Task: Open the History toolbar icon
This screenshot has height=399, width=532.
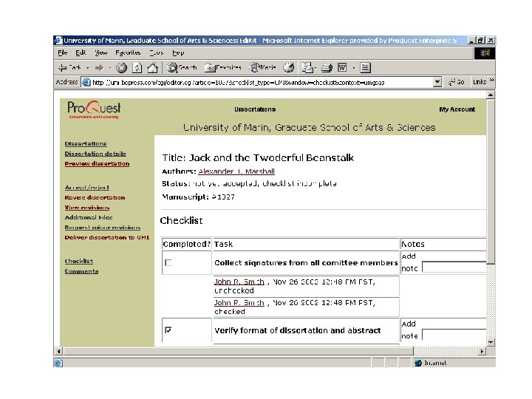Action: [289, 68]
